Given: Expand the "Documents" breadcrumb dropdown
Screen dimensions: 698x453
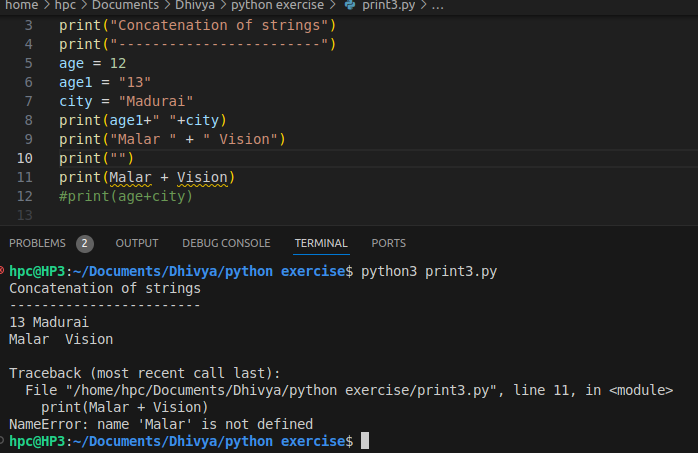Looking at the screenshot, I should 125,6.
